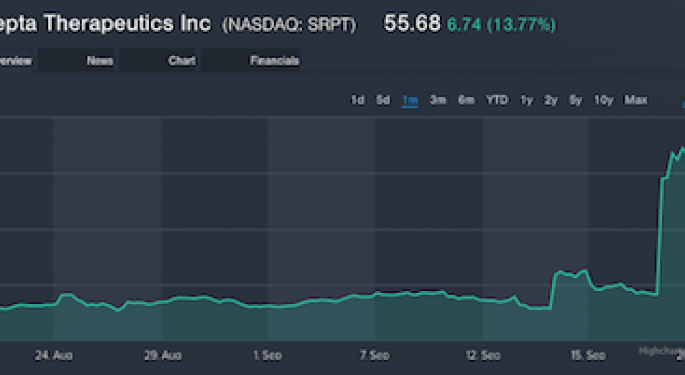Click the 15. Sep axis label
Viewport: 685px width, 375px height.
[588, 355]
